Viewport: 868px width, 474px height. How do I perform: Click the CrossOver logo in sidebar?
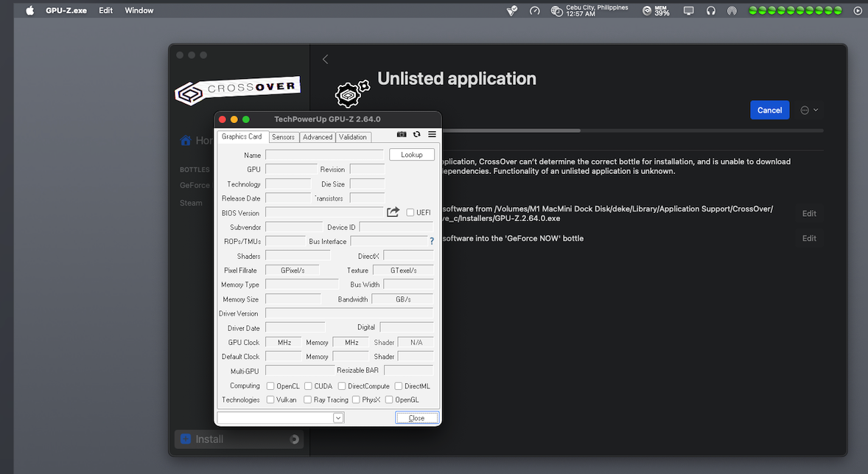237,90
